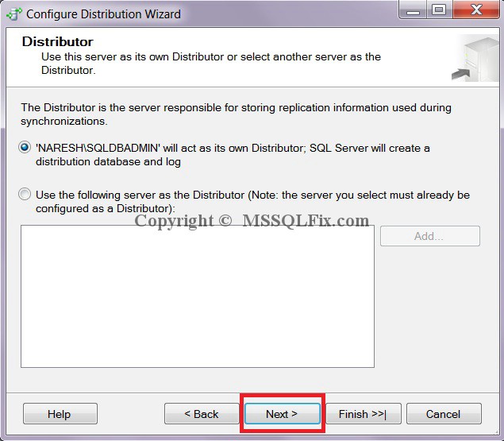Click the disabled Add... button
Image resolution: width=504 pixels, height=441 pixels.
[430, 236]
